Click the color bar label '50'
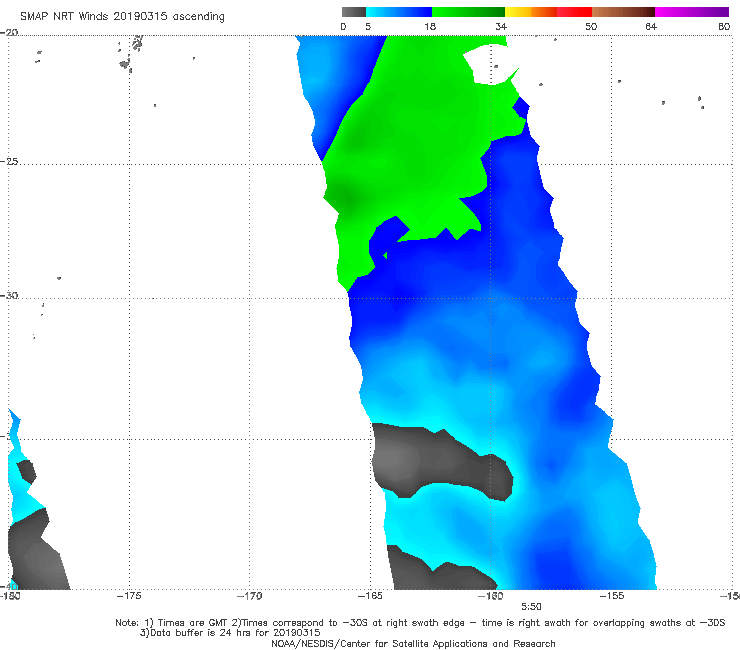740x650 pixels. point(591,26)
